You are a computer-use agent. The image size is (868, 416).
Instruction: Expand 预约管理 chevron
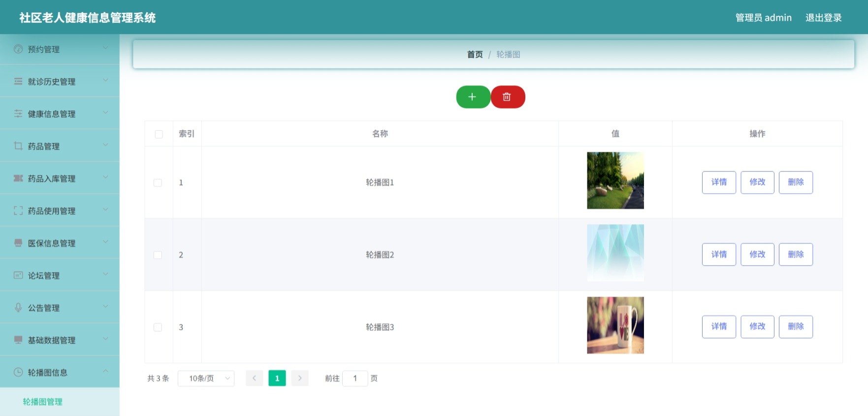(105, 48)
